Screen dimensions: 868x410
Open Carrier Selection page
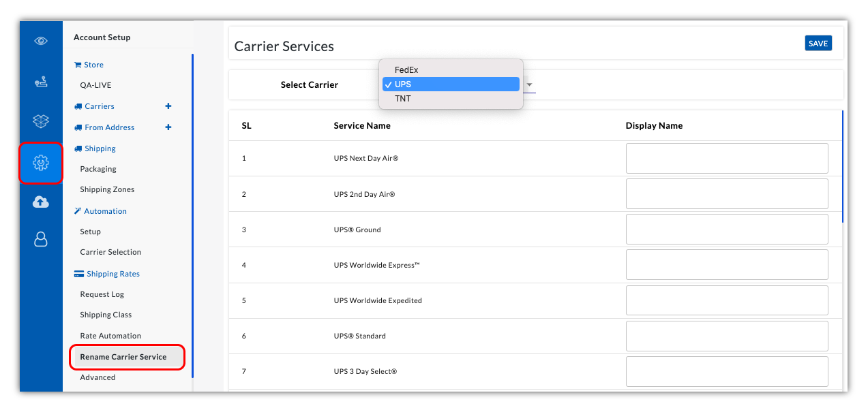click(x=110, y=252)
